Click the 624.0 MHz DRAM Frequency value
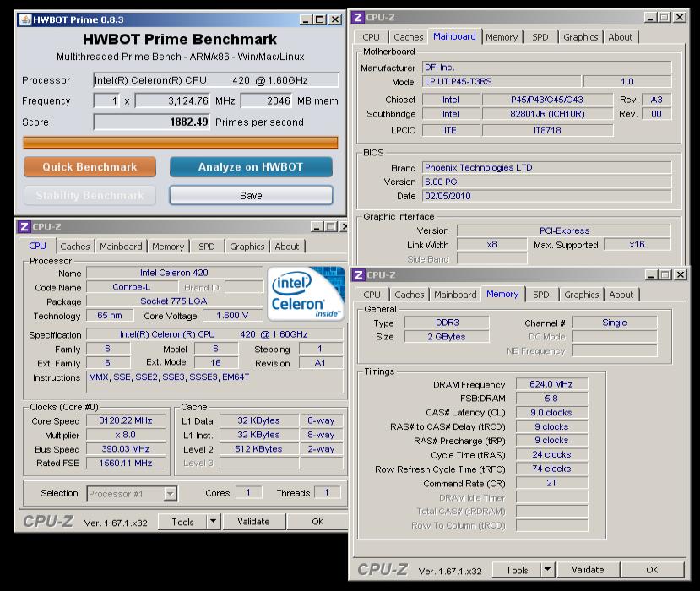The width and height of the screenshot is (700, 591). pos(551,384)
